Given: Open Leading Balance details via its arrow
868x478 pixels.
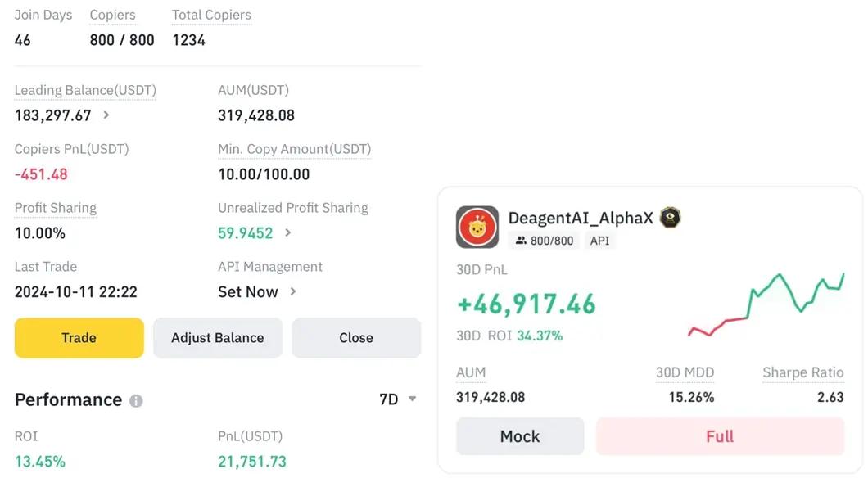Looking at the screenshot, I should click(x=106, y=115).
